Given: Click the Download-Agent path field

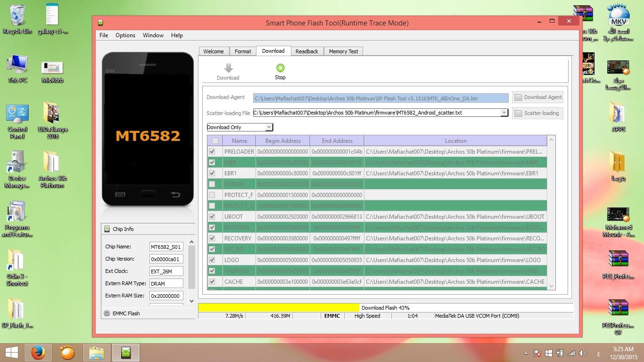Looking at the screenshot, I should coord(381,98).
